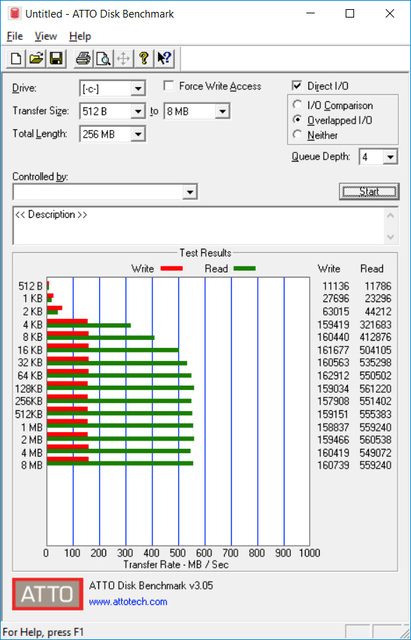Click the 64 KB row label

tap(30, 376)
